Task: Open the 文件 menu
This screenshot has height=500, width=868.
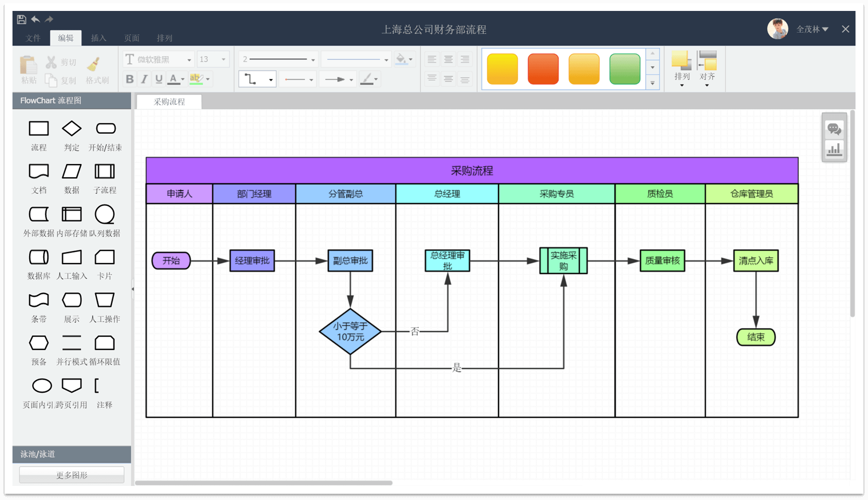Action: pyautogui.click(x=32, y=37)
